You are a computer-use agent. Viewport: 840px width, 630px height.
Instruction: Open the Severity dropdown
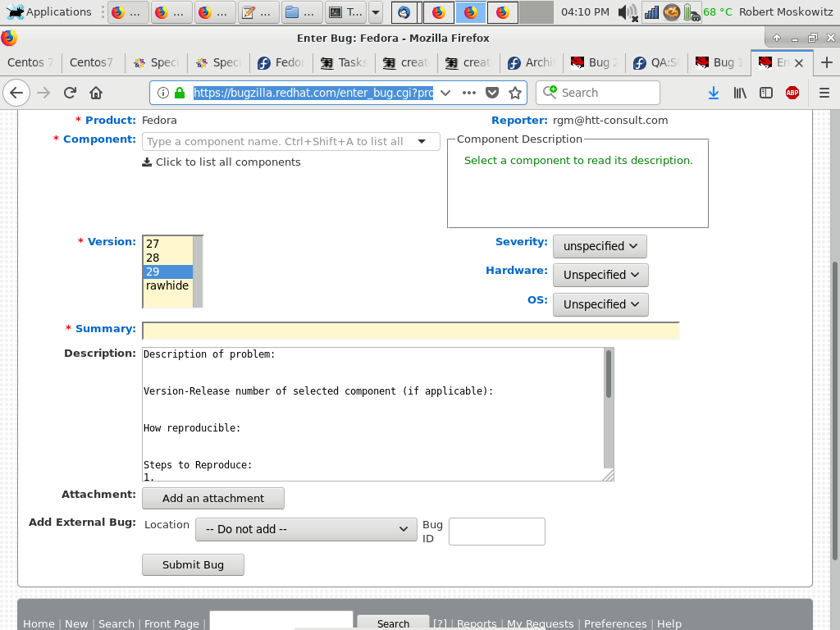[600, 246]
